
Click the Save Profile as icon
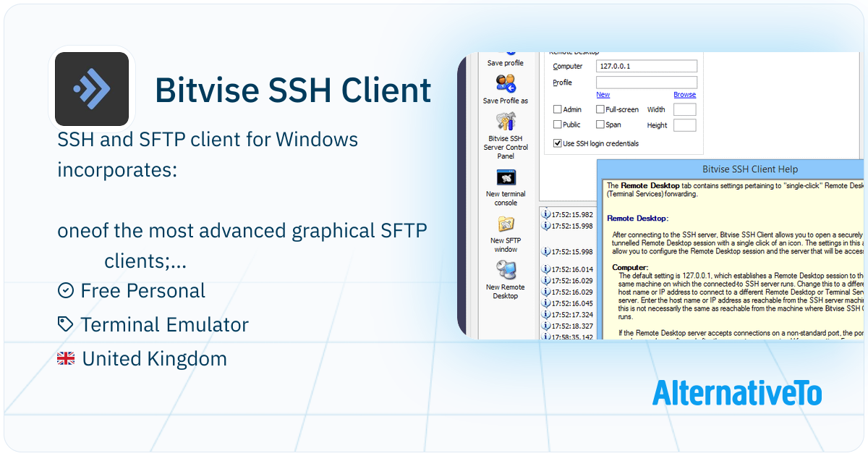coord(506,83)
